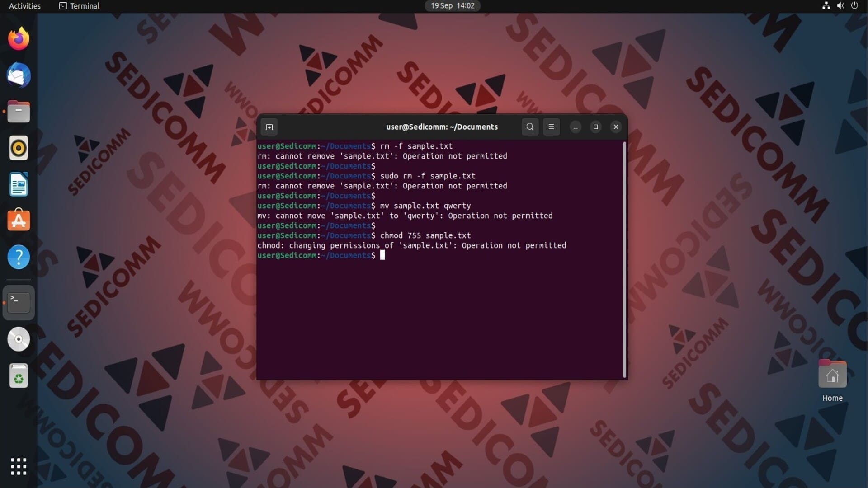Open the power system menu icon
Viewport: 868px width, 488px height.
[854, 6]
